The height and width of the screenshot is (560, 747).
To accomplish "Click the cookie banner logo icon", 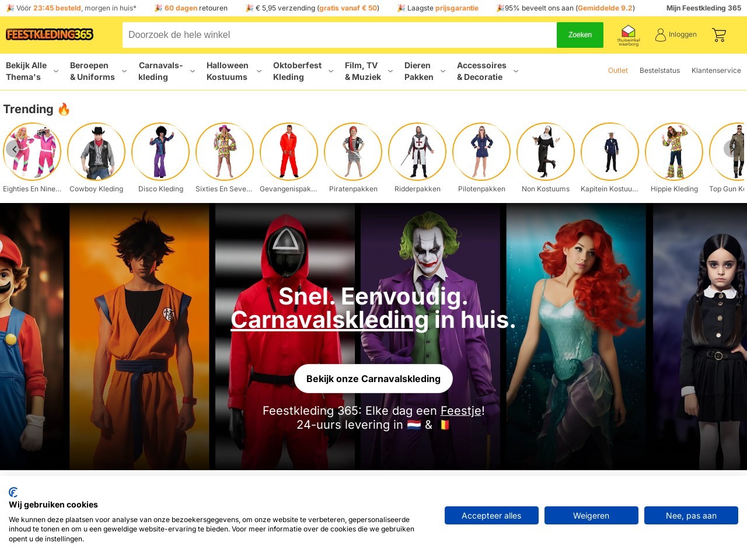I will 13,492.
